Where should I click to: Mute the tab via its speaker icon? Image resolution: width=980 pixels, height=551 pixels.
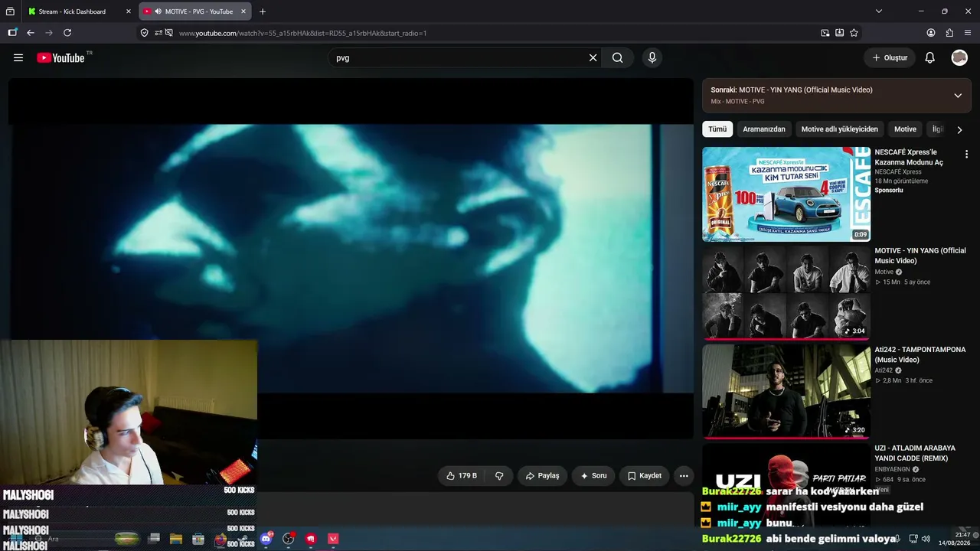click(158, 11)
